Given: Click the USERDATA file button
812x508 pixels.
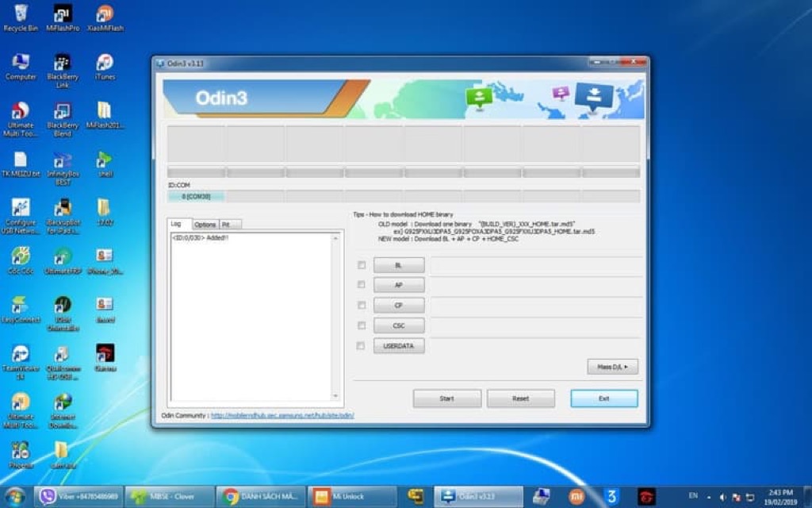Looking at the screenshot, I should pyautogui.click(x=399, y=346).
